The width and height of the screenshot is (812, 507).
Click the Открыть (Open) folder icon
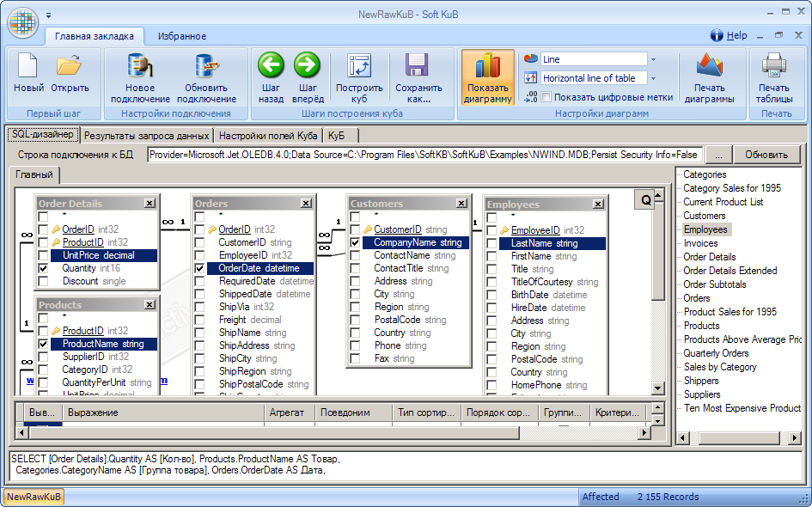(69, 67)
